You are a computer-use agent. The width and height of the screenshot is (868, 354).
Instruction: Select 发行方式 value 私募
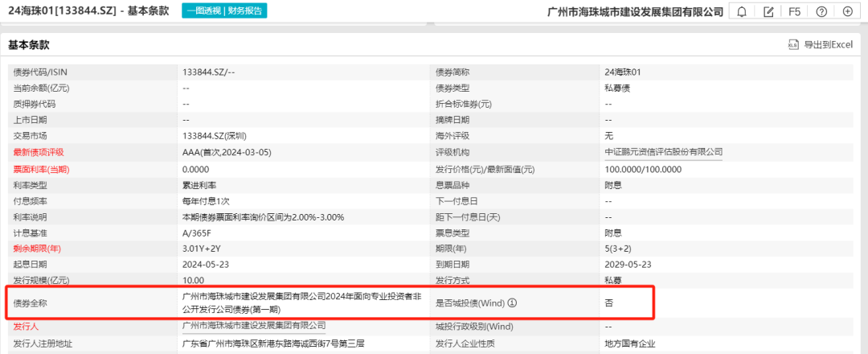[613, 280]
